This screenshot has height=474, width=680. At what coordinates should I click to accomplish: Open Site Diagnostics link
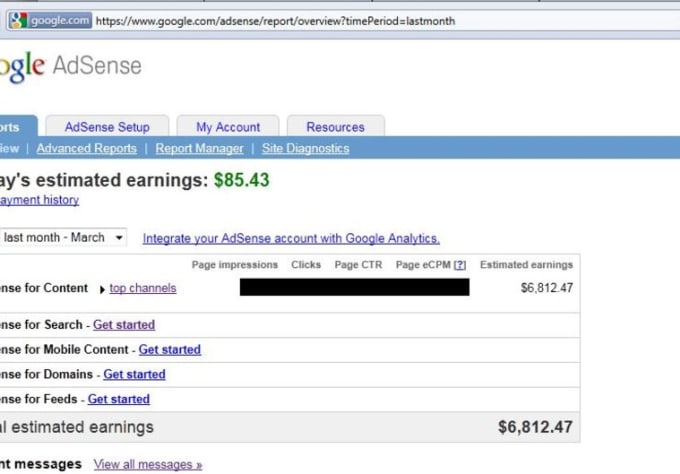pos(305,148)
